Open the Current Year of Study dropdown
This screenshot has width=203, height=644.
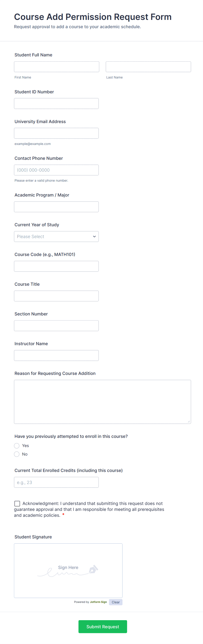tap(56, 237)
